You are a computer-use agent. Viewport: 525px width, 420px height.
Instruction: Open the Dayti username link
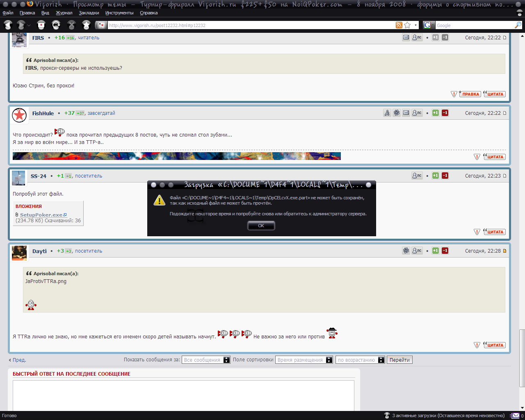tap(39, 251)
